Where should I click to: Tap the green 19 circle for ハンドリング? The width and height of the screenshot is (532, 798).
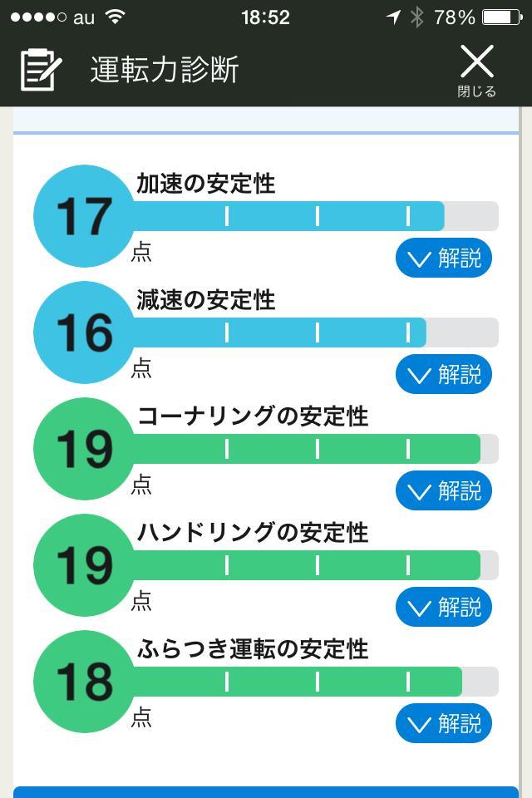point(85,565)
